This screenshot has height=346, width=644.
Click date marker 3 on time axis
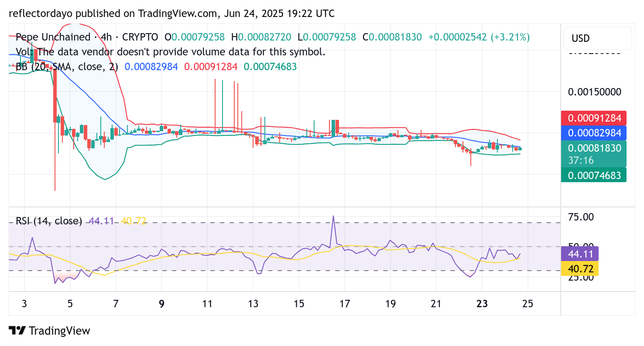coord(24,304)
